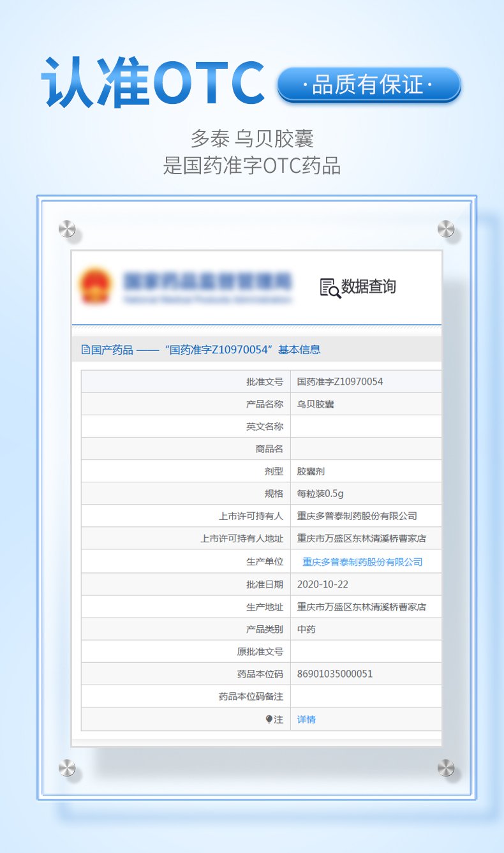Click the 英文名称 row label

[265, 426]
